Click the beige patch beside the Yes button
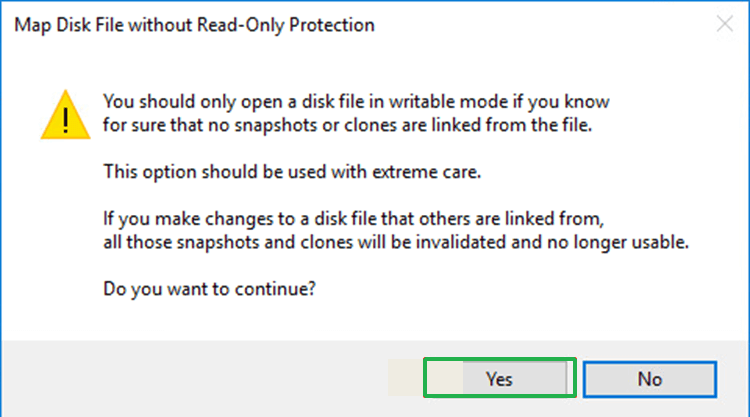 [405, 378]
